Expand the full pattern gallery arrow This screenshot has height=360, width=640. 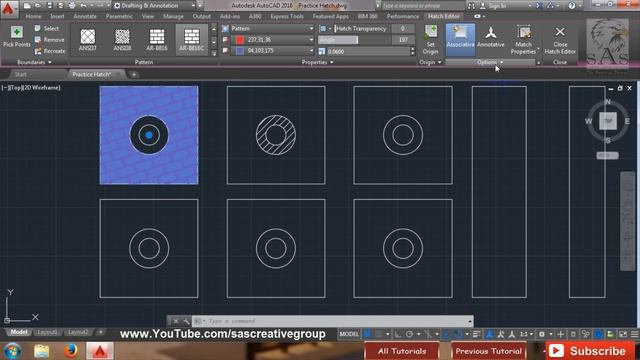[213, 53]
